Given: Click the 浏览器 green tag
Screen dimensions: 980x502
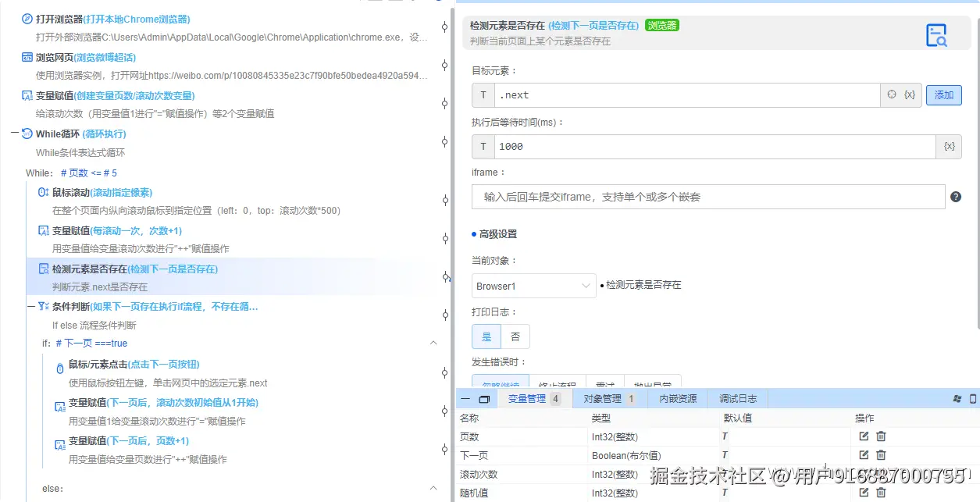Looking at the screenshot, I should coord(661,25).
